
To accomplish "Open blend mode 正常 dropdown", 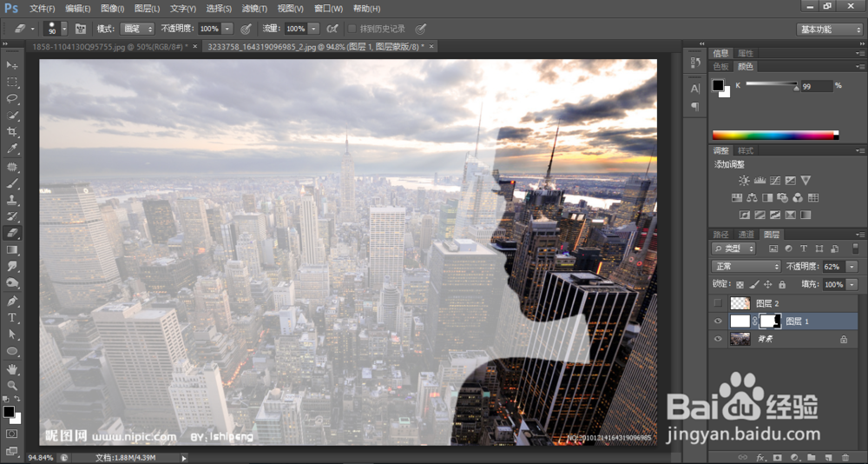I will pos(746,267).
